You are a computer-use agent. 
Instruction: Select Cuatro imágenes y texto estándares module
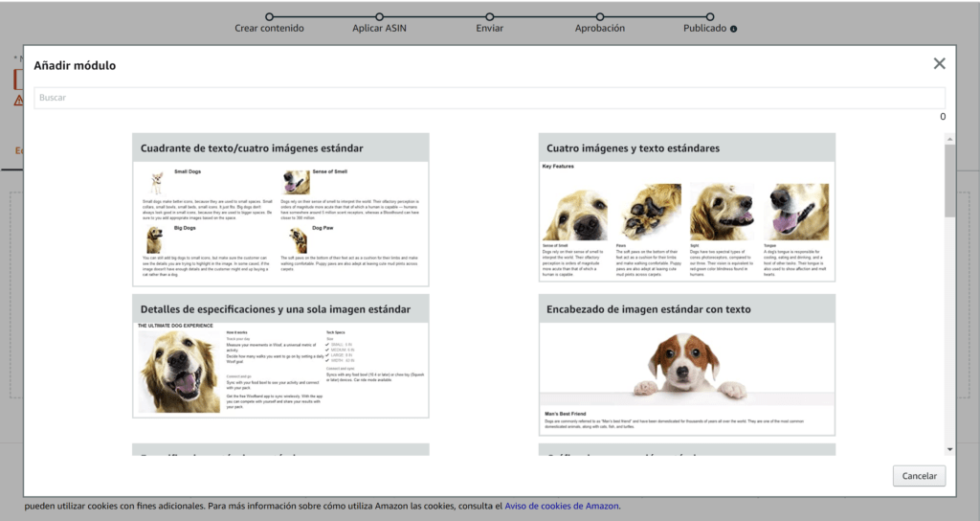[x=687, y=208]
